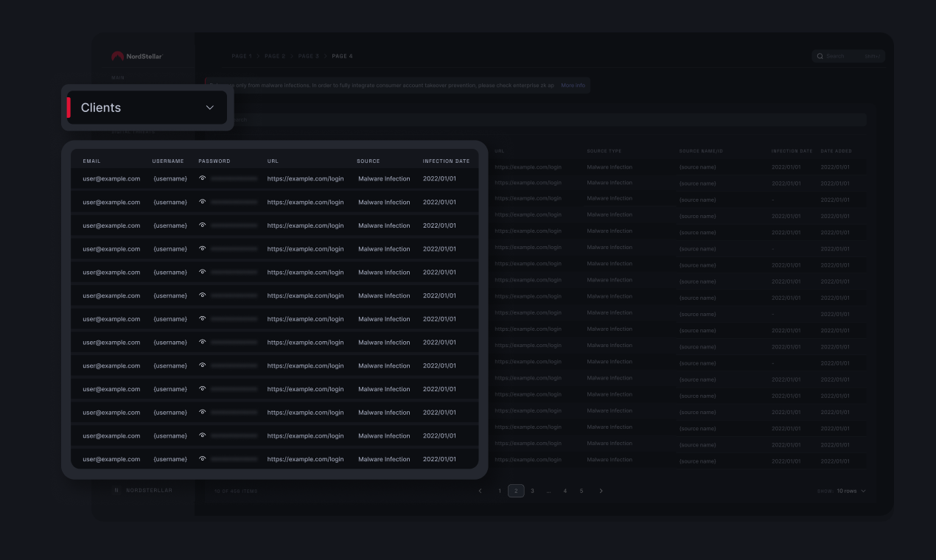This screenshot has width=936, height=560.
Task: Reveal the password in the last Clients table row
Action: pyautogui.click(x=203, y=459)
